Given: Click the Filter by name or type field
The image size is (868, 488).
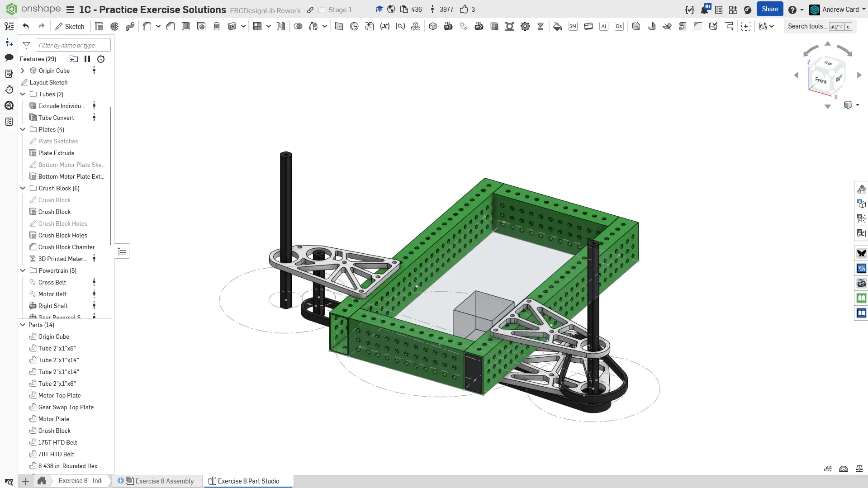Looking at the screenshot, I should [73, 45].
